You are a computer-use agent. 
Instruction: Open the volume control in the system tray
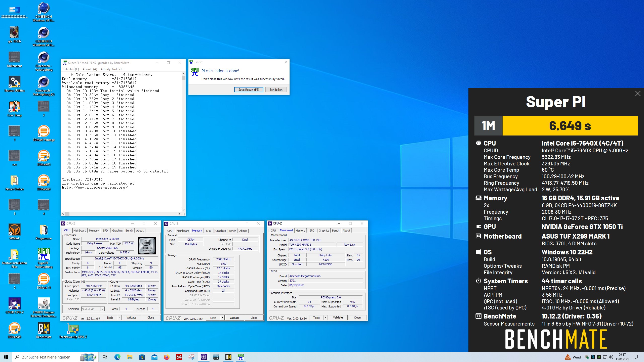pos(611,357)
